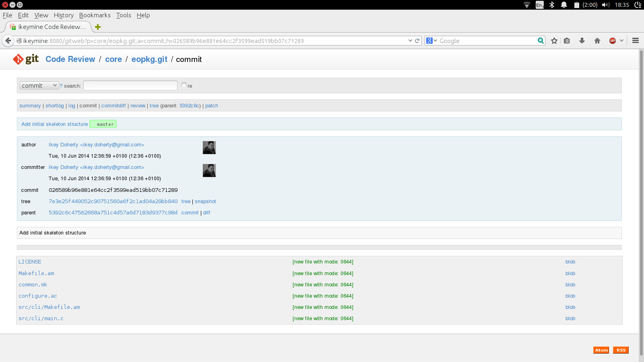Expand the URL bar history dropdown arrow

point(410,41)
